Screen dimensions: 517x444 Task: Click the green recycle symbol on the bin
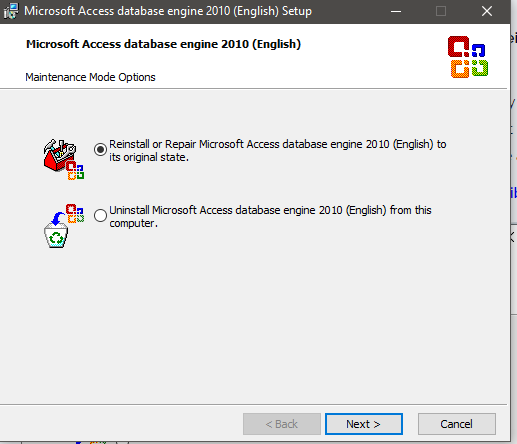coord(56,238)
